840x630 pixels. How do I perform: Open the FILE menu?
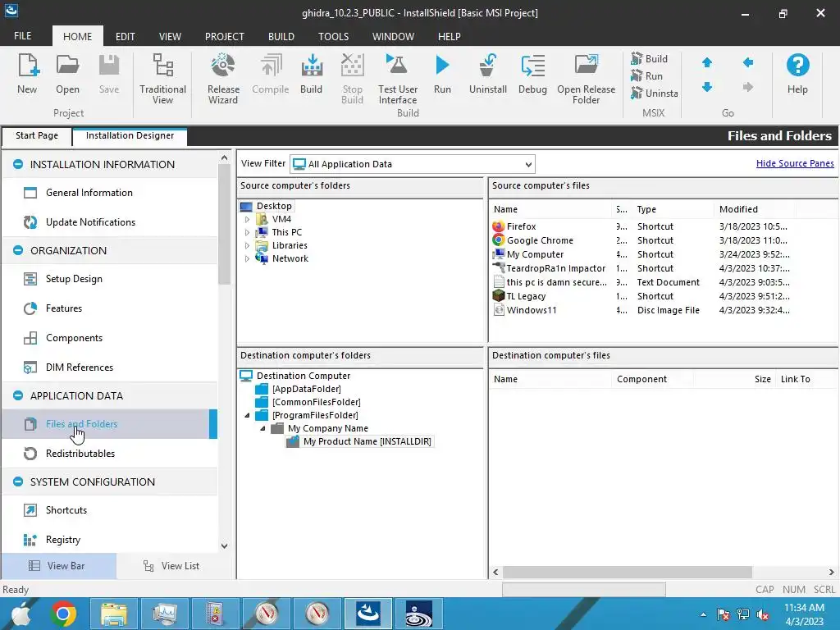point(22,36)
